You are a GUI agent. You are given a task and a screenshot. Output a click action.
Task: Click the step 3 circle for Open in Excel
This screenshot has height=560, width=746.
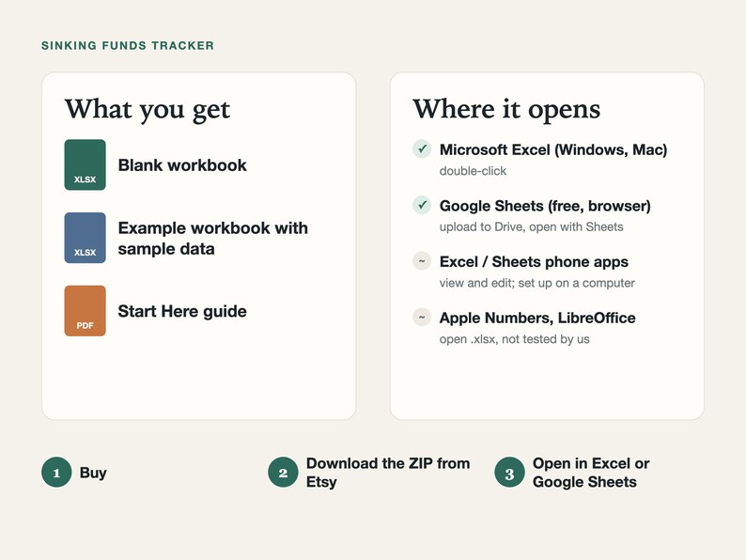point(509,473)
